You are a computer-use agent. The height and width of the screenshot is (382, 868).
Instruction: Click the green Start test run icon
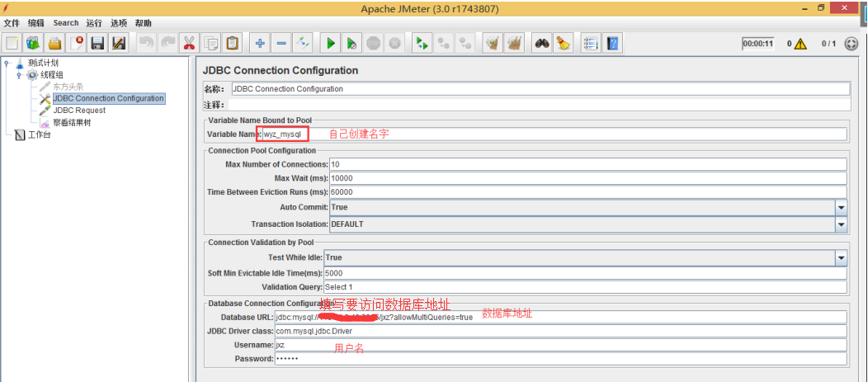330,43
